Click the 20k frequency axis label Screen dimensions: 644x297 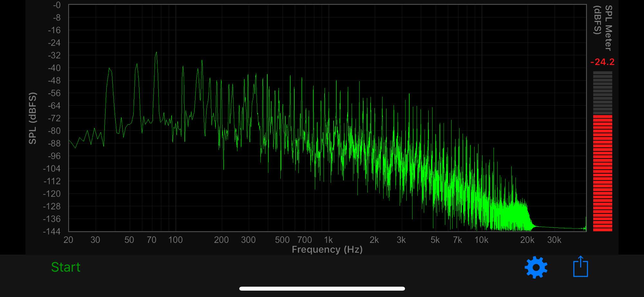527,240
